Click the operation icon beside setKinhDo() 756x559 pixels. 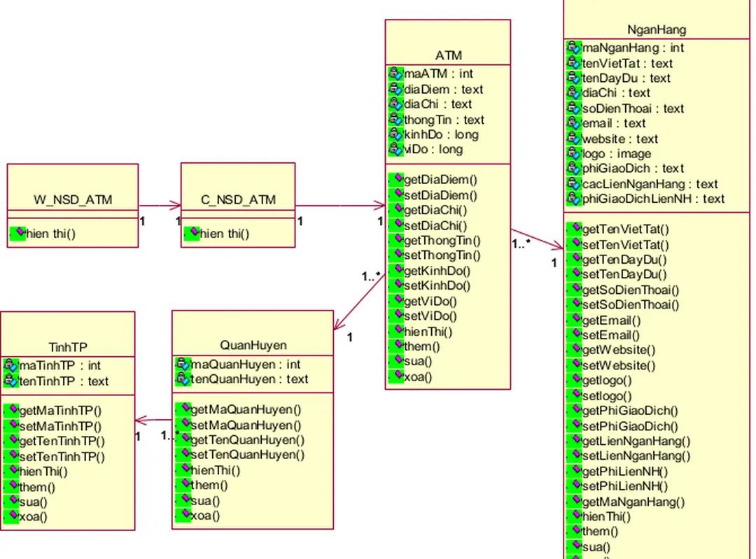396,285
